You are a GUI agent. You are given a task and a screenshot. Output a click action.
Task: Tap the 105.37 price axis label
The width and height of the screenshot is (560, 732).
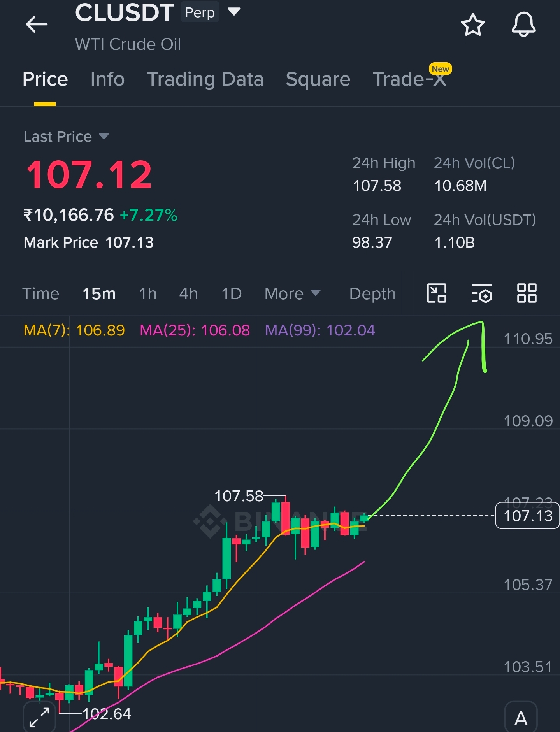pos(528,585)
